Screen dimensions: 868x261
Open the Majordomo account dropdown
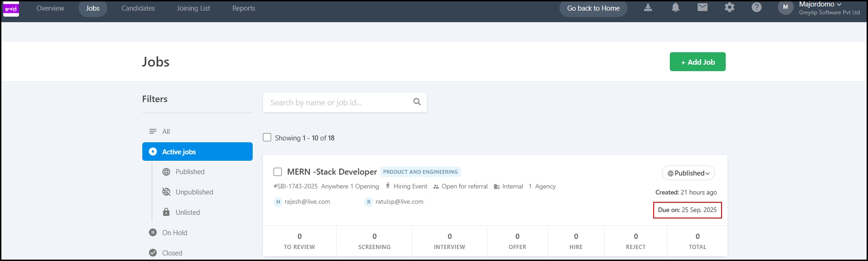click(x=820, y=4)
